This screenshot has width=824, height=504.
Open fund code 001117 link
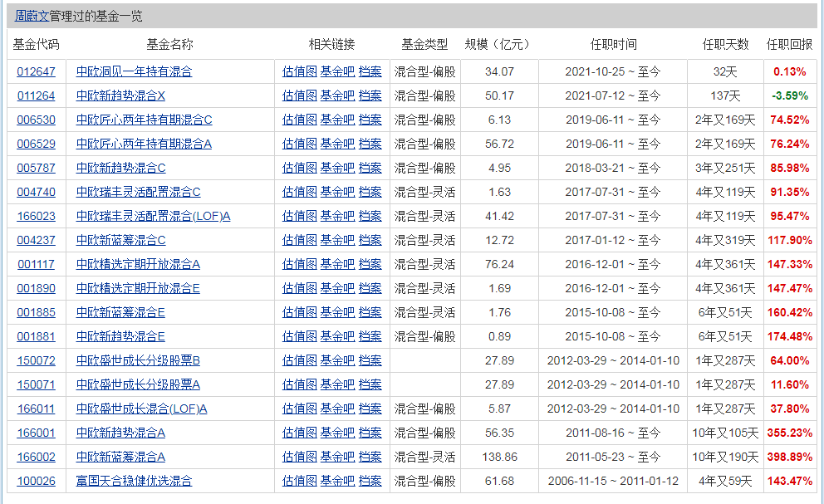point(37,264)
